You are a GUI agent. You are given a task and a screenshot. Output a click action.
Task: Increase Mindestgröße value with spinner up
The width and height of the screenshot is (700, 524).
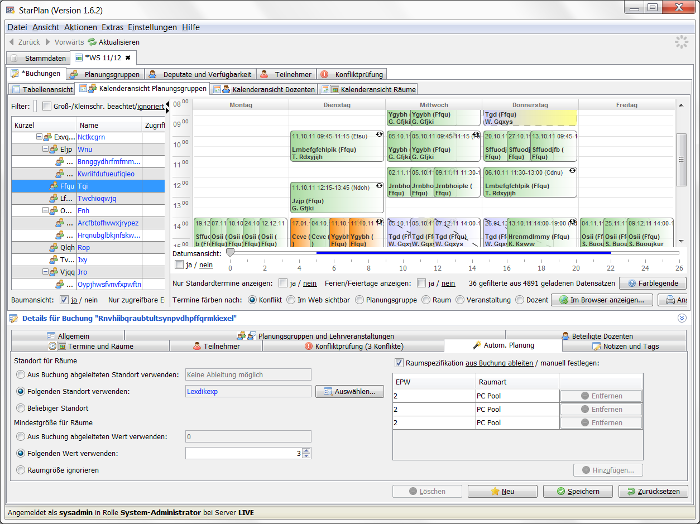pos(306,450)
